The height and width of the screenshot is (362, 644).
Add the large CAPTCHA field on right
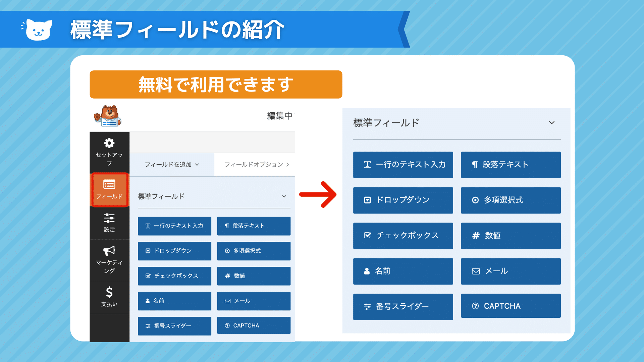click(x=511, y=306)
